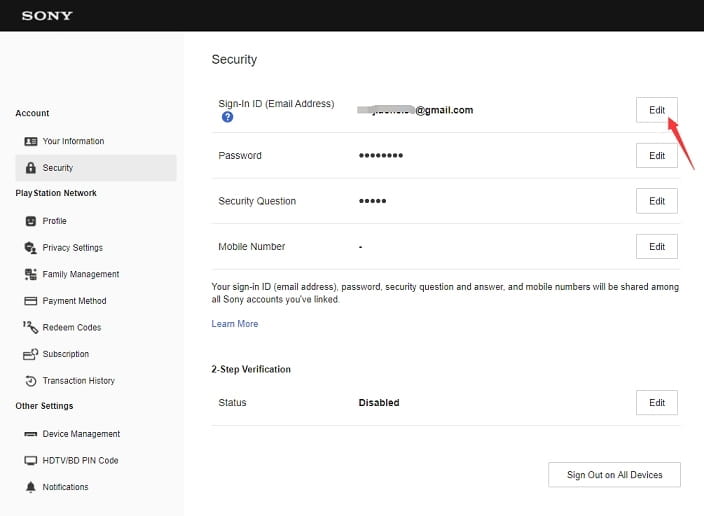704x516 pixels.
Task: Edit the Mobile Number
Action: pyautogui.click(x=656, y=247)
